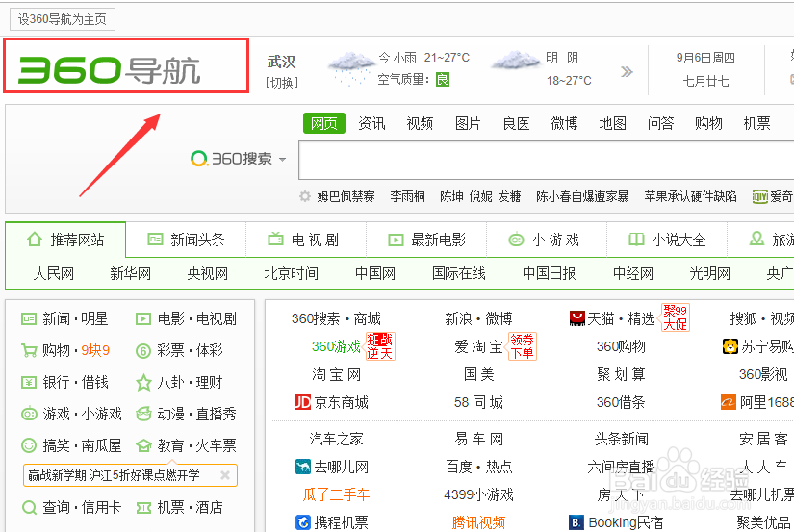Click the 爱奇艺 logo icon
This screenshot has height=532, width=794.
click(760, 196)
